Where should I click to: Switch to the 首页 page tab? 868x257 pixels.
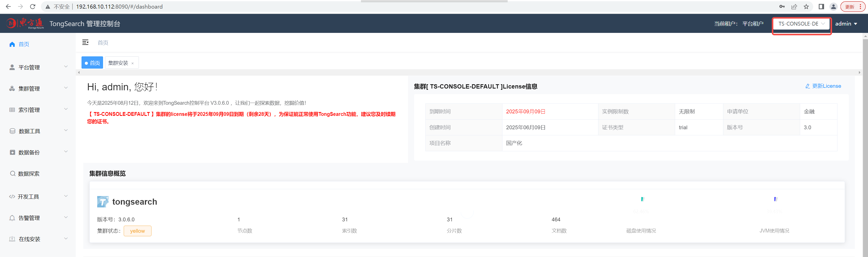point(92,63)
